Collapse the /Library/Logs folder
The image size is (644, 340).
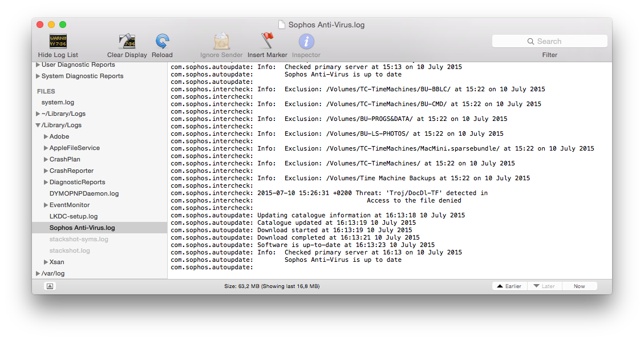(38, 126)
